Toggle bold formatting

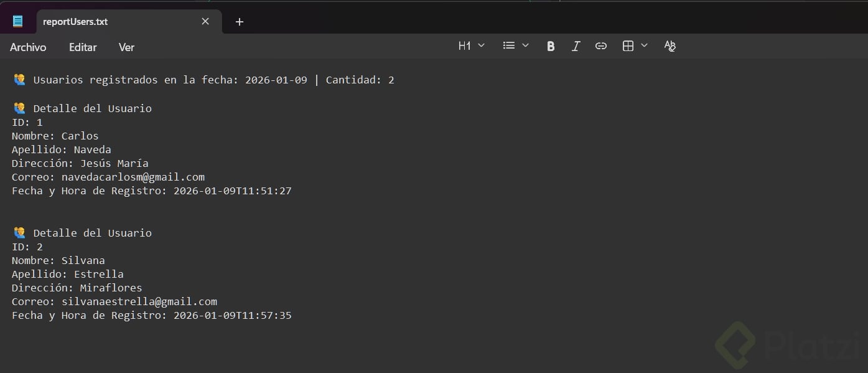pos(551,46)
